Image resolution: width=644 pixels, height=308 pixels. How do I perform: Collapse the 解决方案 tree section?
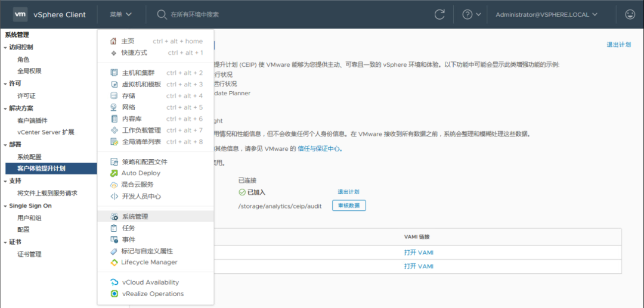pos(5,108)
